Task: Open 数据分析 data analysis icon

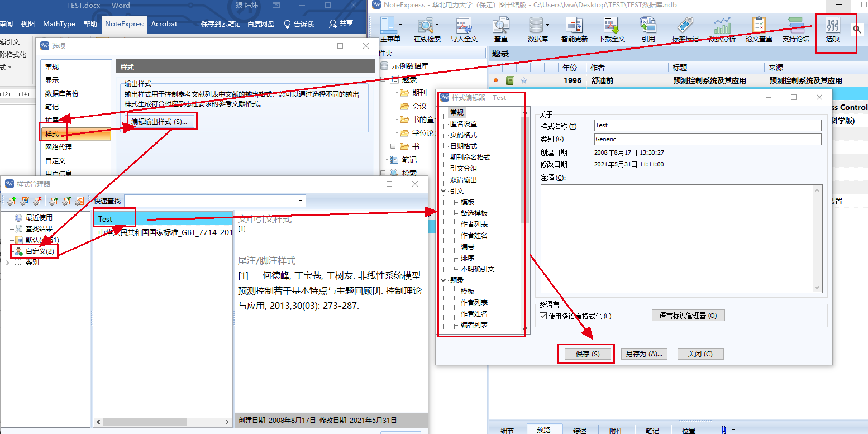Action: (722, 30)
